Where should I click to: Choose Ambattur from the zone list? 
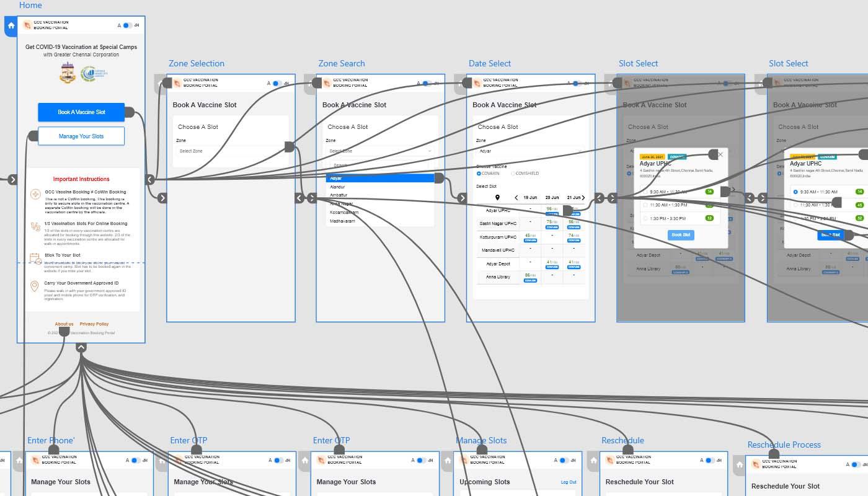(338, 195)
